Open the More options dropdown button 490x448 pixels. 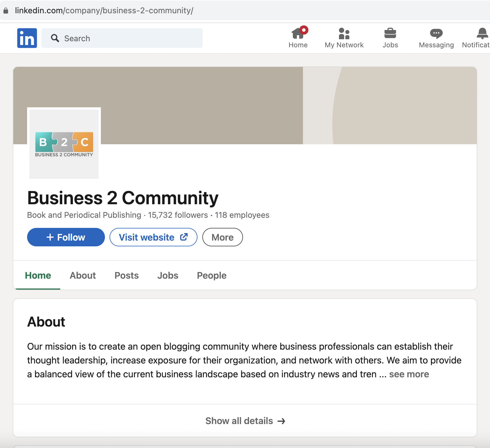click(223, 237)
